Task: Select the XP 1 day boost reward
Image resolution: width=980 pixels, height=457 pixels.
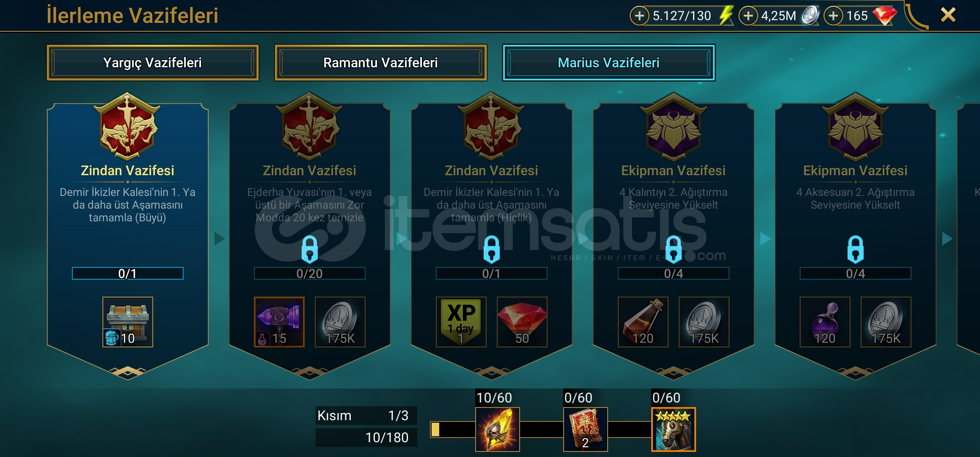Action: [461, 322]
